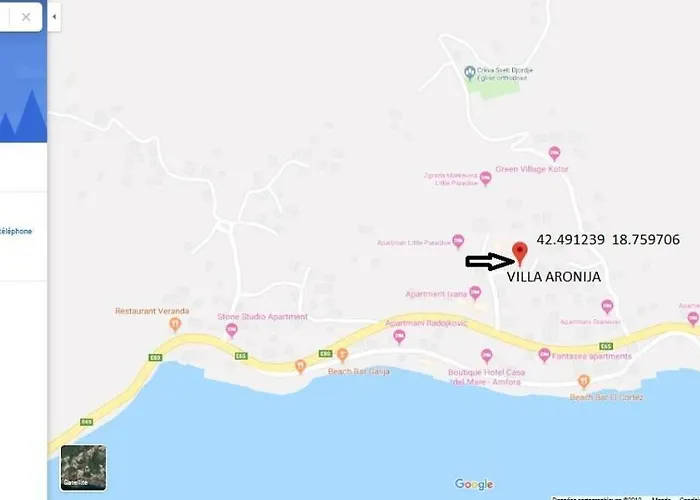Click the Fantazea apartments lodging pin
700x500 pixels.
544,356
